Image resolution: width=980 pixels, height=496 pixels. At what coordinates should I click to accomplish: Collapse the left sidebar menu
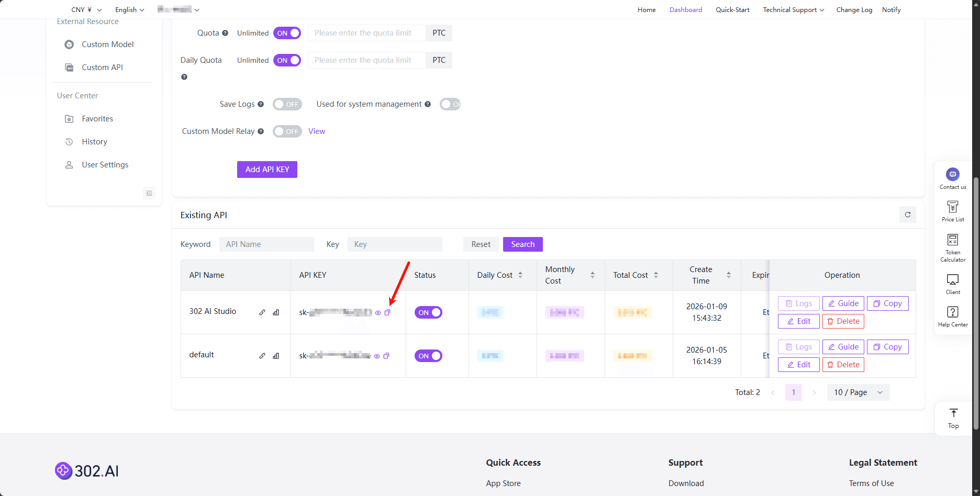(x=149, y=193)
